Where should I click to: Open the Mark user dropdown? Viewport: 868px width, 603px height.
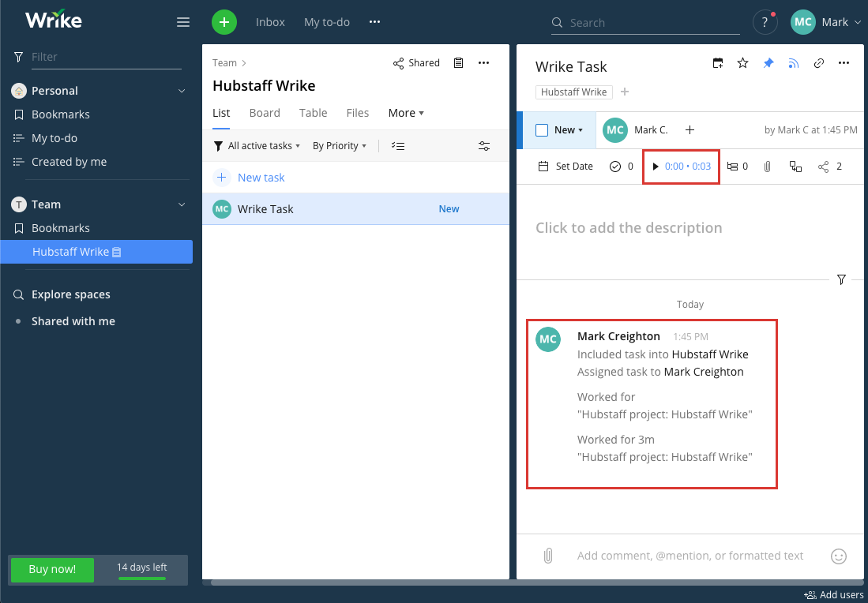(x=841, y=22)
